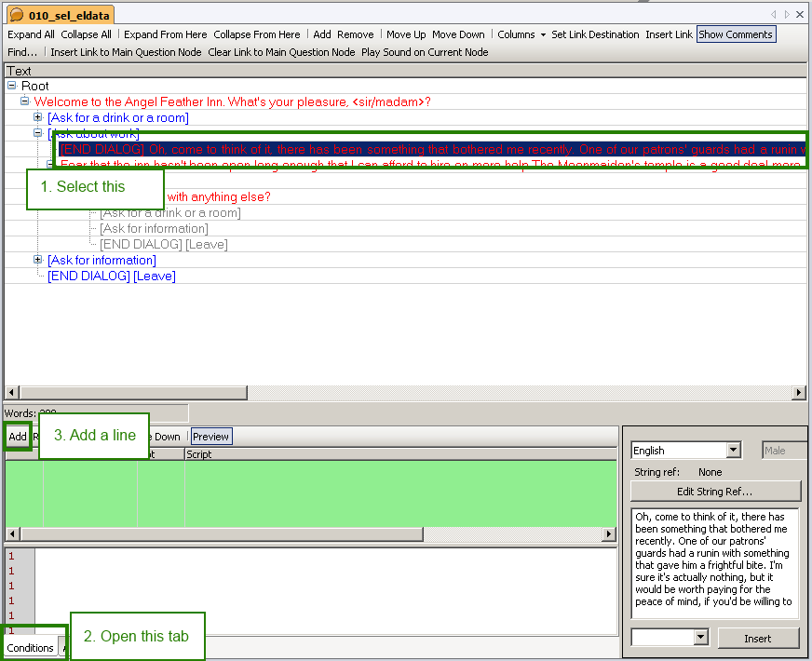Click the conditions grid scrollbar left arrow
Image resolution: width=812 pixels, height=661 pixels.
tap(12, 533)
